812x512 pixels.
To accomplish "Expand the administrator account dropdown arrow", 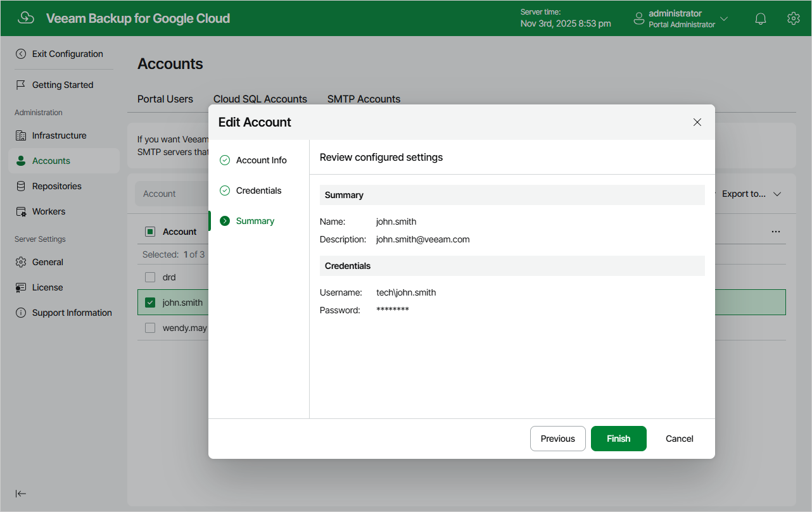I will 724,18.
